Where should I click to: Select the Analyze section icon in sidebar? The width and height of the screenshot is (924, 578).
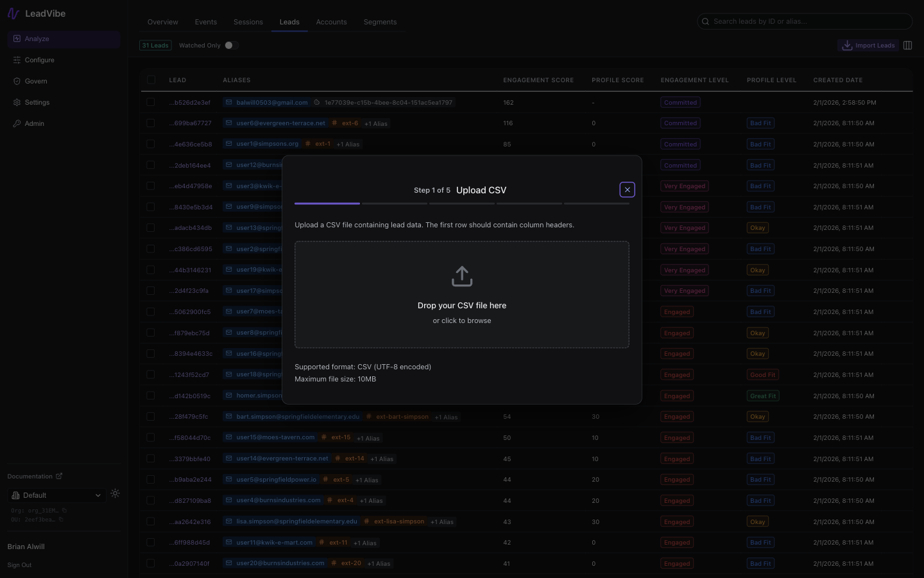[16, 39]
